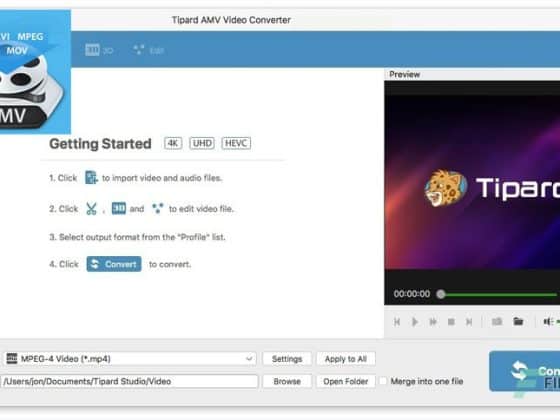Click Apply to All button
The width and height of the screenshot is (560, 420).
[346, 359]
